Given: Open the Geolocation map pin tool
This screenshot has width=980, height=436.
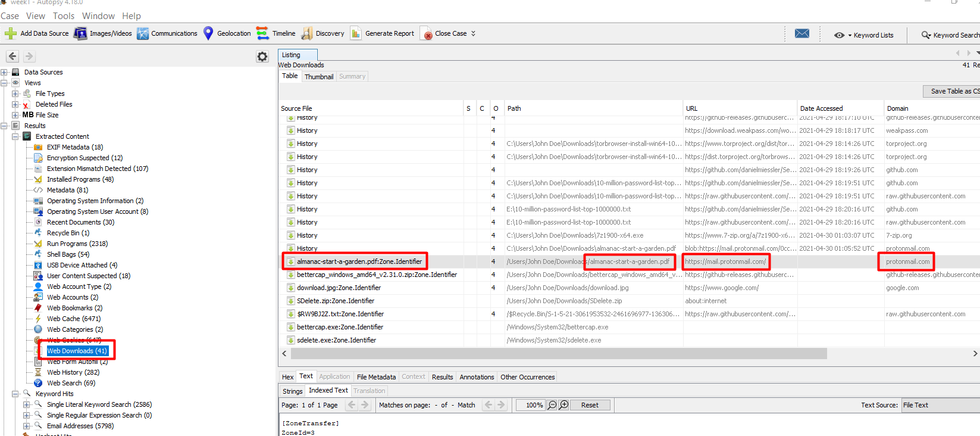Looking at the screenshot, I should (x=208, y=34).
